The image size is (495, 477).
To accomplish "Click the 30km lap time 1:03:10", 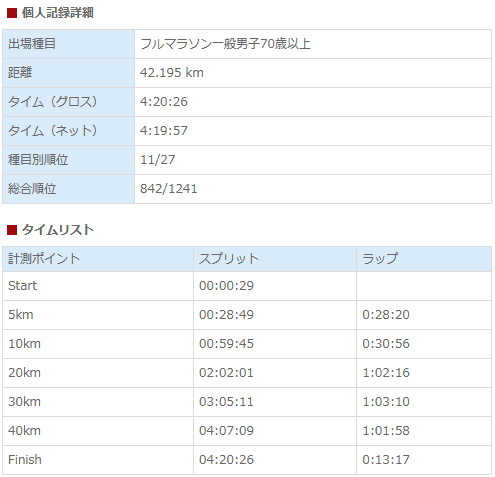I will pos(386,402).
